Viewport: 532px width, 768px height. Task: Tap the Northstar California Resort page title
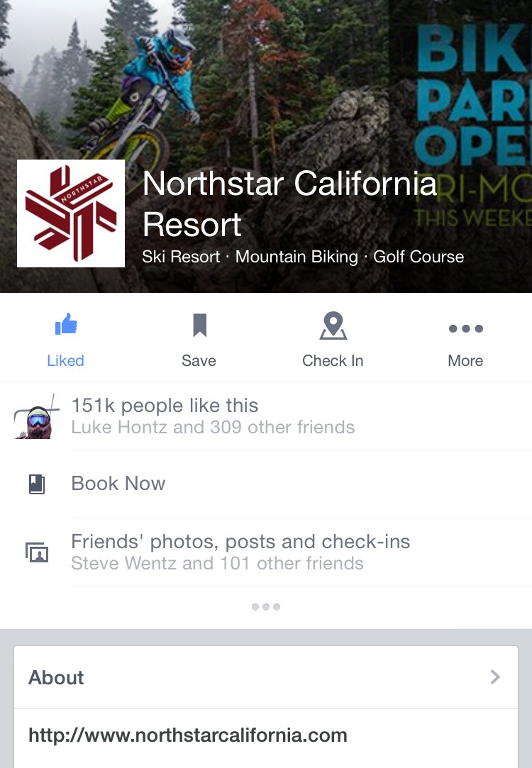pyautogui.click(x=289, y=204)
